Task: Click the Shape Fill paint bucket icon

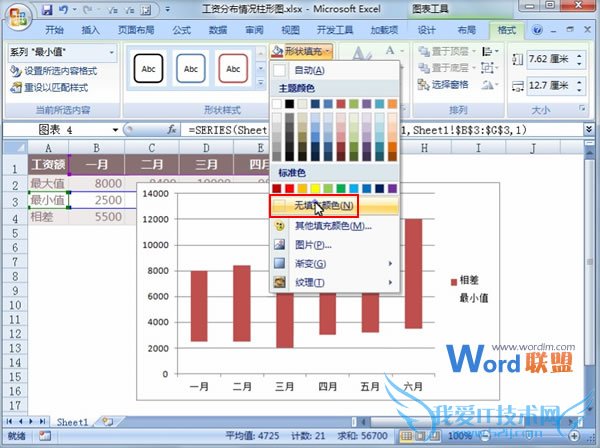Action: 277,51
